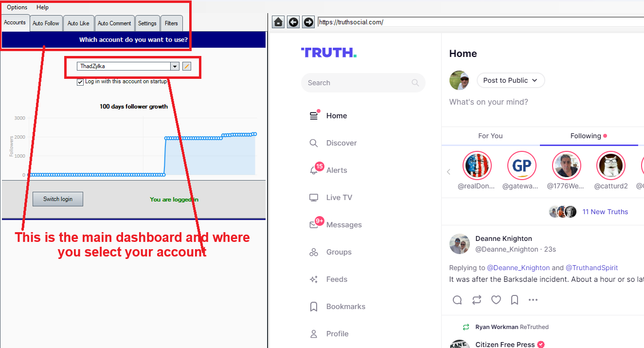This screenshot has height=348, width=644.
Task: Click the Citizen Free Press name
Action: pos(505,345)
